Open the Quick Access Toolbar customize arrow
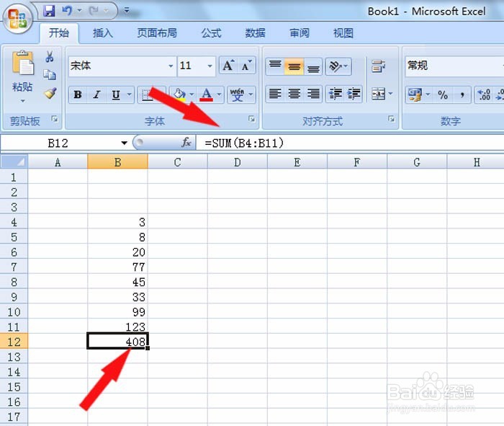 coord(127,11)
